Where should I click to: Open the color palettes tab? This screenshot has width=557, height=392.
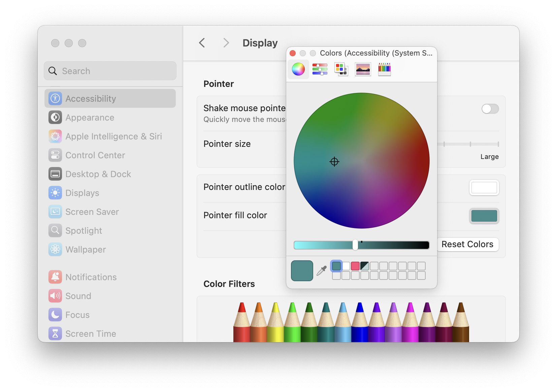pos(341,69)
